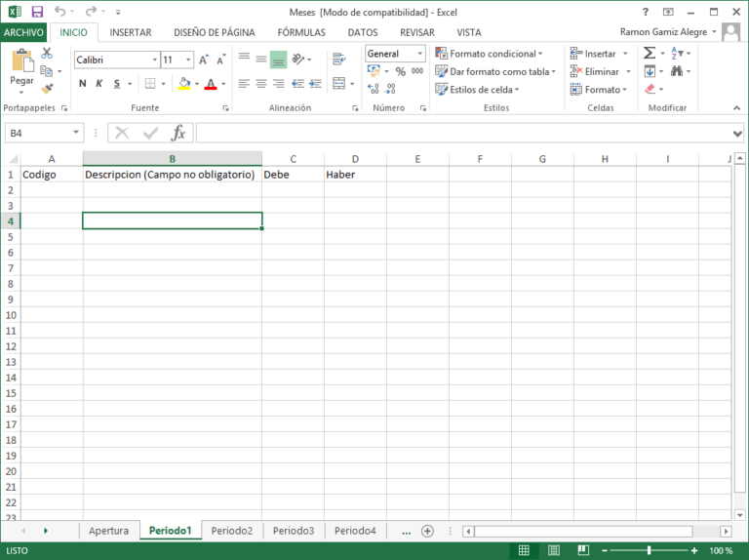Click cell A1 containing Codigo

click(x=51, y=175)
